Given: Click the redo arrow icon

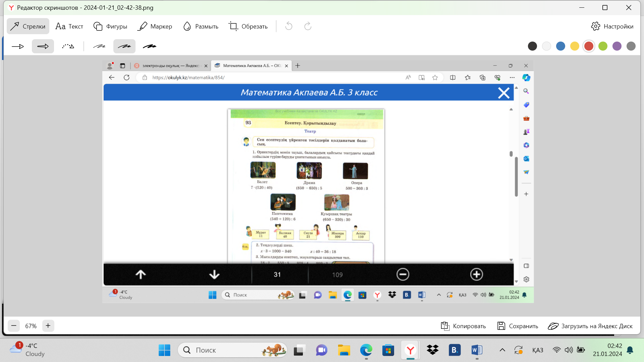Looking at the screenshot, I should click(x=308, y=26).
